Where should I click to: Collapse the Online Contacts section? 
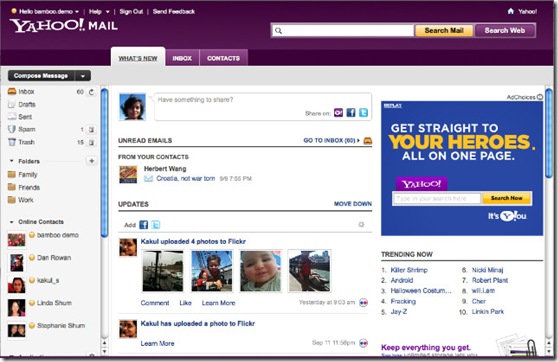pos(11,222)
